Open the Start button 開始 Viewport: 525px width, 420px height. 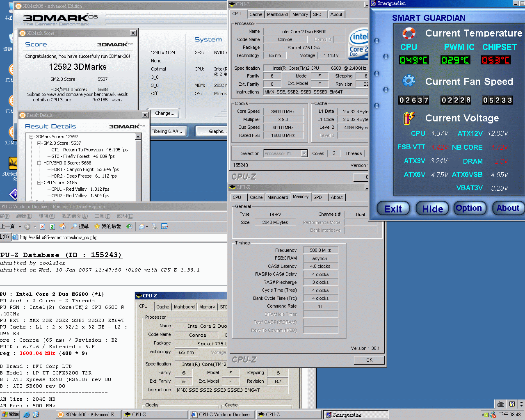click(10, 415)
